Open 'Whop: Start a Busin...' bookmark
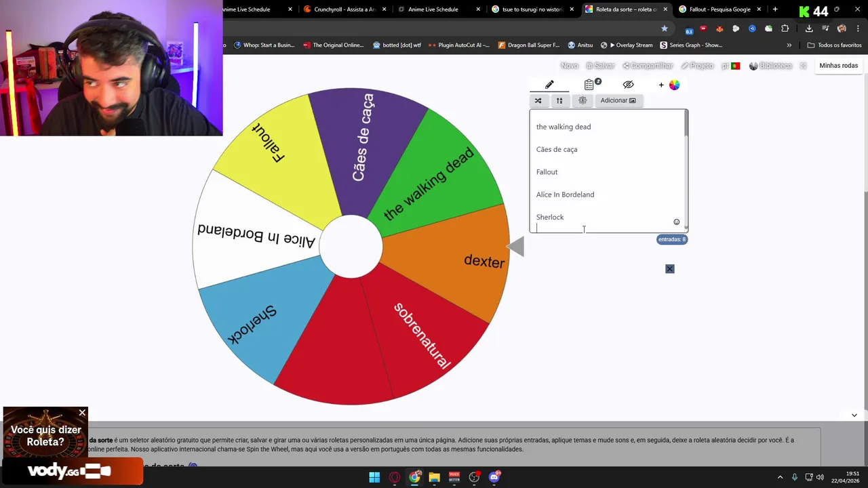This screenshot has height=488, width=868. [264, 45]
